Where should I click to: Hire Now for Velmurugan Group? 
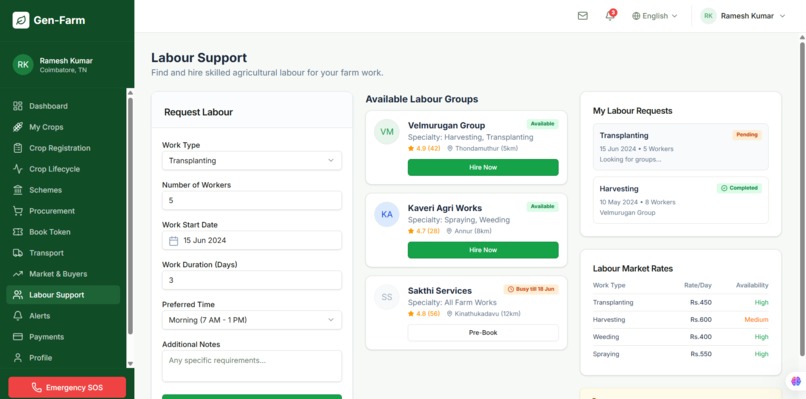tap(483, 168)
